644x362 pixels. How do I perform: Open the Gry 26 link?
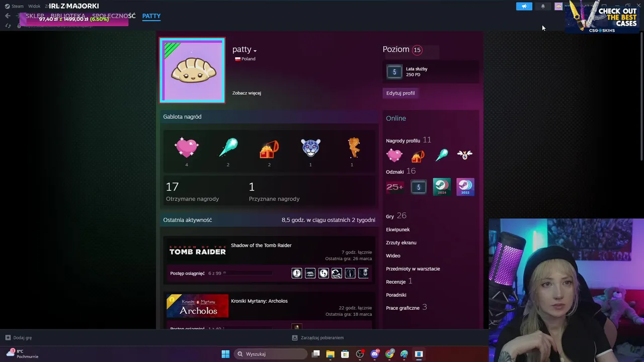[x=396, y=216]
